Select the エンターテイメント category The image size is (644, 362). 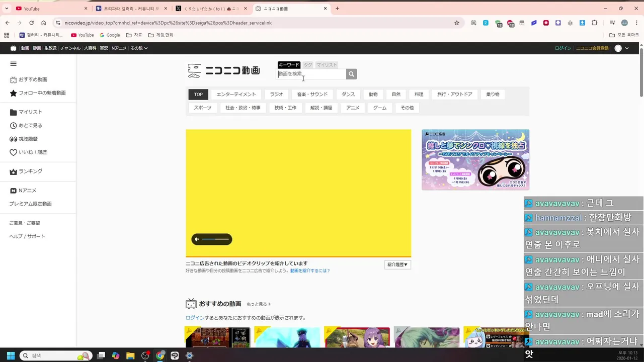click(x=236, y=94)
